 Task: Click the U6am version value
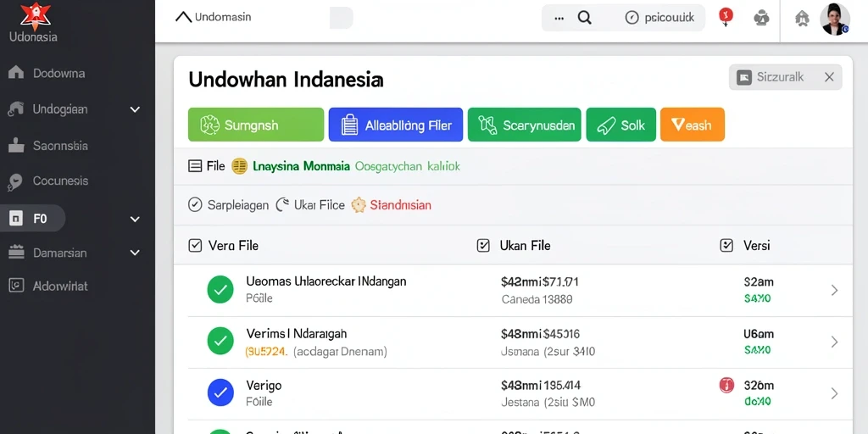click(759, 334)
